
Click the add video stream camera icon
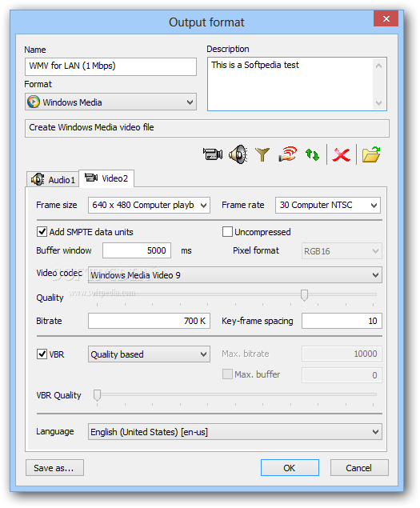click(x=213, y=154)
